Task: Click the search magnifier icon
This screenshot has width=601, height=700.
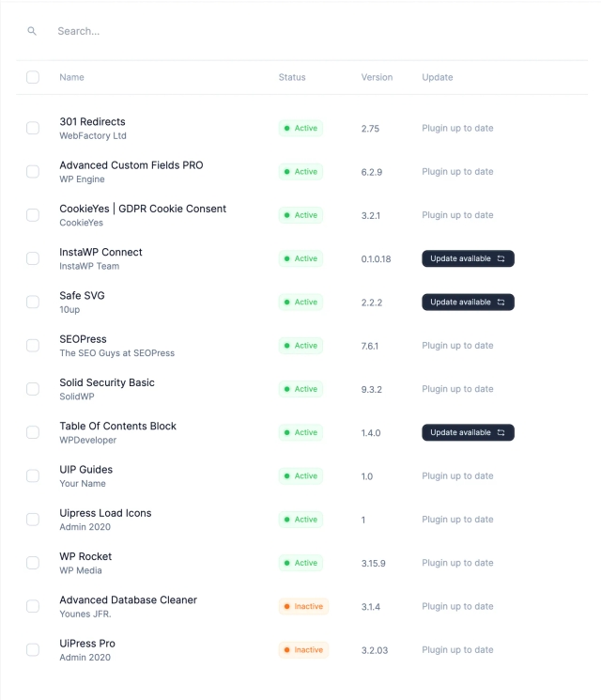Action: point(32,31)
